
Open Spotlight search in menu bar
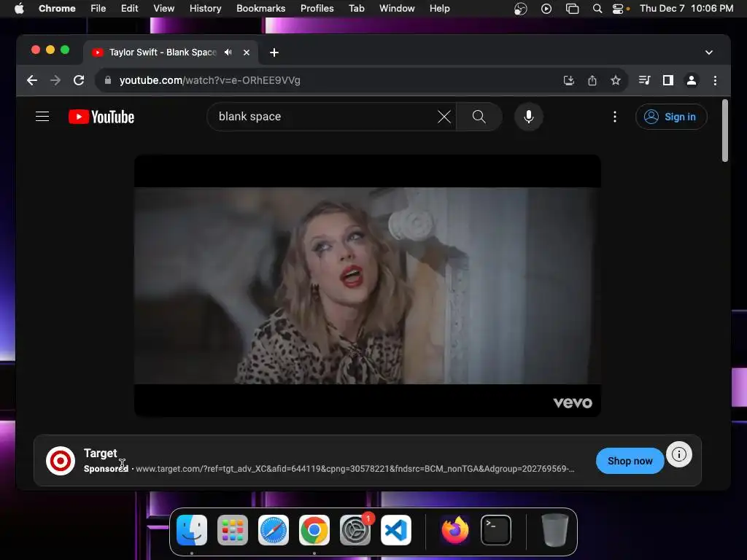pos(597,9)
